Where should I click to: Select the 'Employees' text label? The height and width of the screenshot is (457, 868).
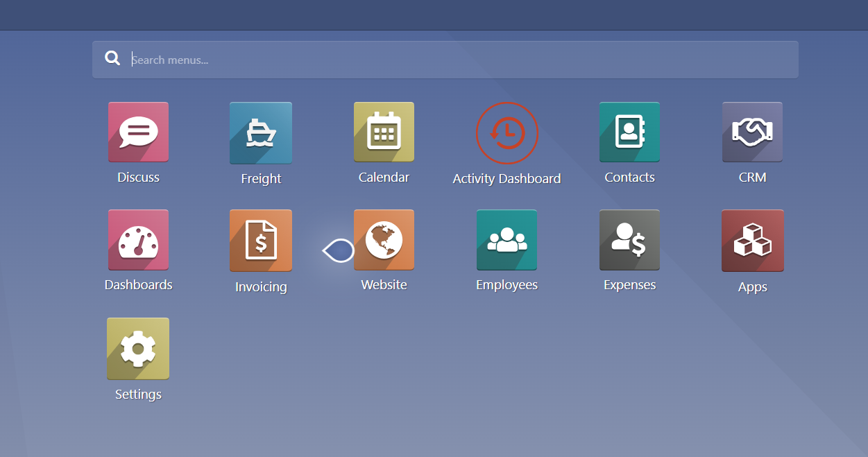pyautogui.click(x=507, y=285)
